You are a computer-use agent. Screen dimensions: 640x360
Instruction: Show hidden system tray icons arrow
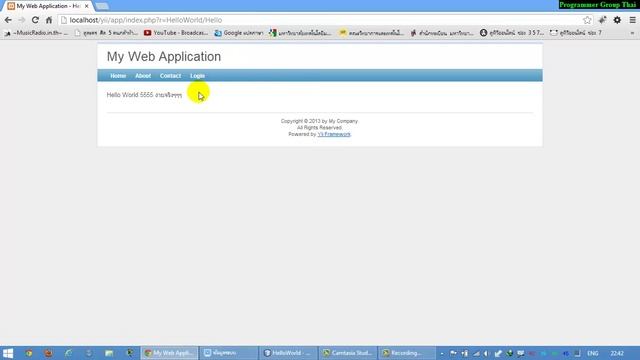tap(442, 353)
